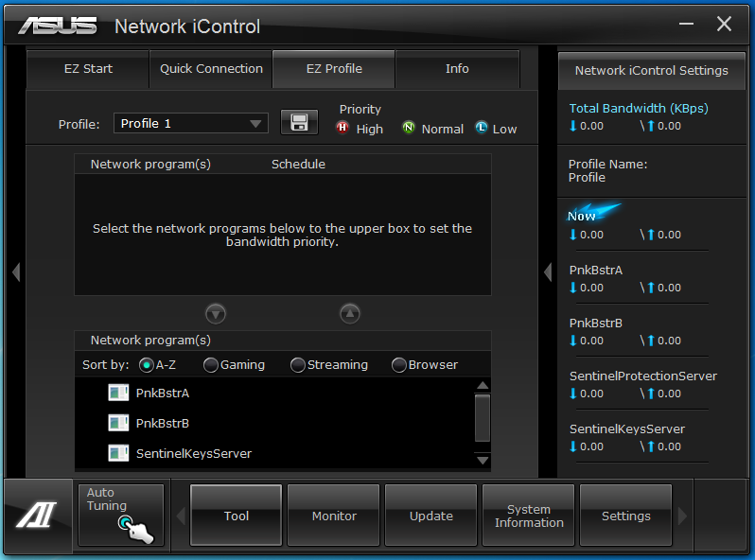Click SentinelProtectionServer entry in settings panel
Viewport: 755px width, 560px height.
(643, 376)
